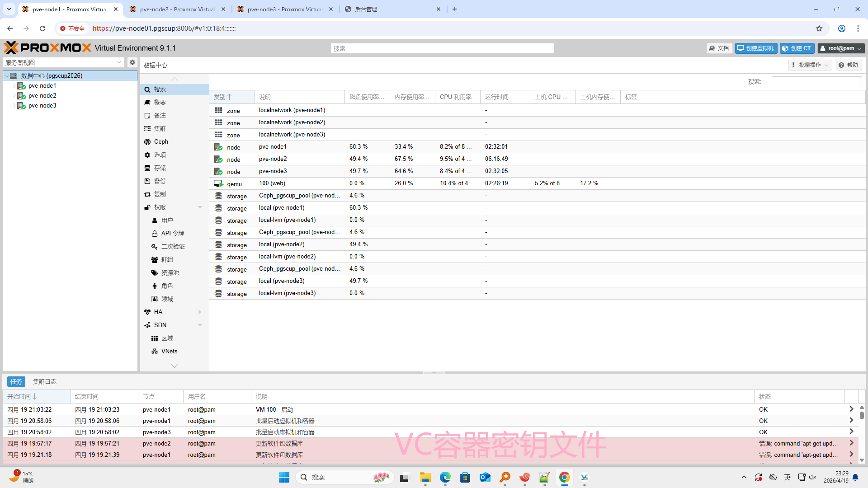Expand pve-node2 in the server tree
Image resolution: width=868 pixels, height=488 pixels.
click(14, 95)
